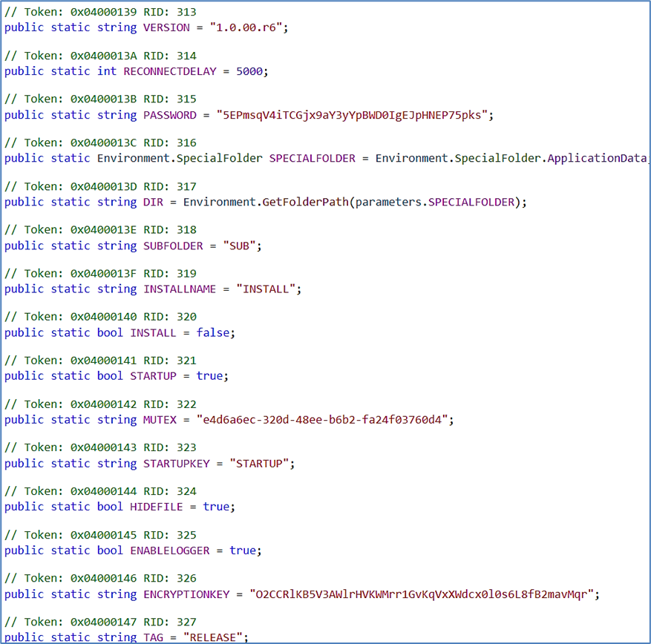
Task: Click comment Token 0x04000143 RID: 323
Action: [x=100, y=447]
